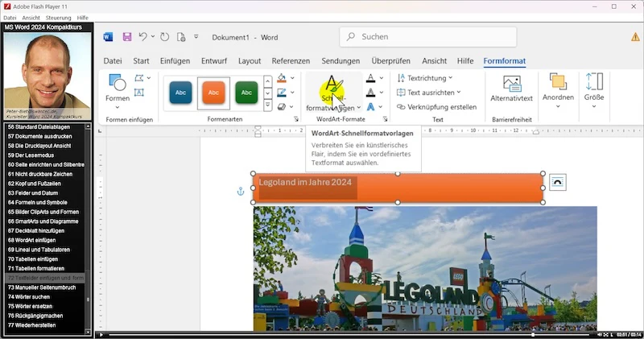Screen dimensions: 644x339
Task: Click the magnifier icon in Suchen
Action: (350, 36)
